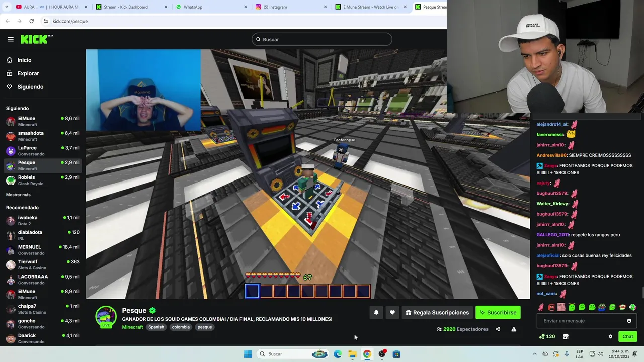Open diabladota IRL recommended channel

(43, 235)
